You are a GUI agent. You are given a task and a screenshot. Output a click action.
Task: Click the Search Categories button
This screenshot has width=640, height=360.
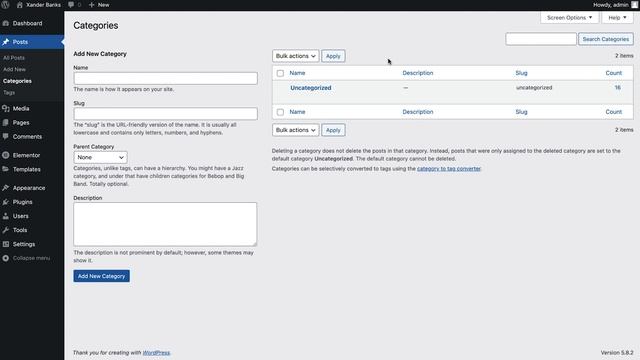click(x=606, y=39)
